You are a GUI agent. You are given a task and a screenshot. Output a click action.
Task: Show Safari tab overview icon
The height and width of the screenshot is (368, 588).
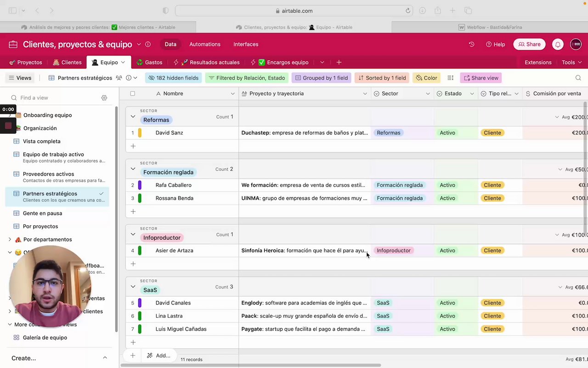pyautogui.click(x=468, y=11)
